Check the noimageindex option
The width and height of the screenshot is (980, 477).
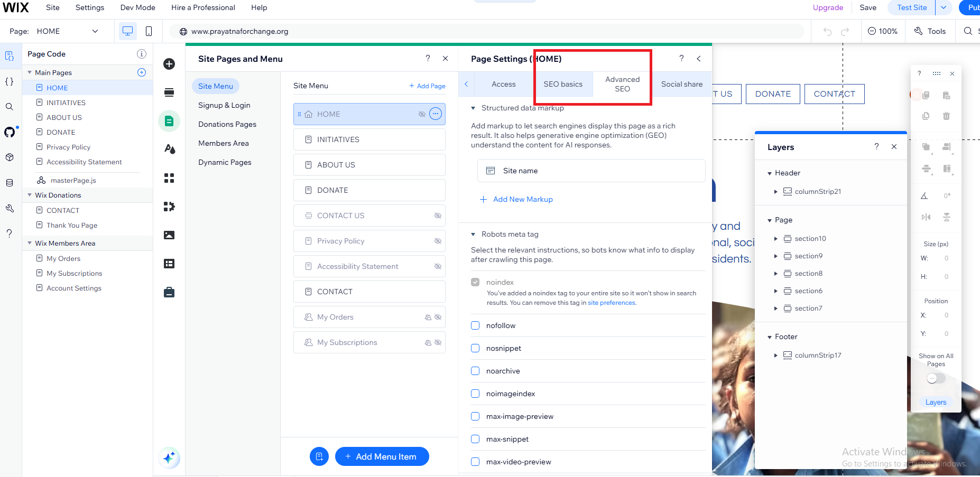point(475,394)
